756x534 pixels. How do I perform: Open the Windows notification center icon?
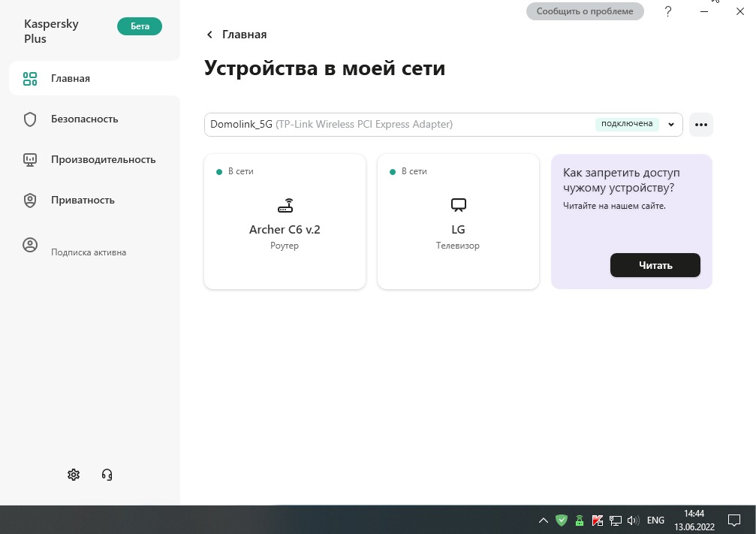pyautogui.click(x=734, y=520)
